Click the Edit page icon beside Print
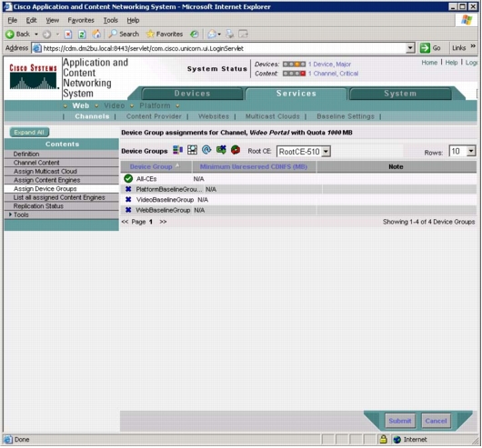This screenshot has height=448, width=482. point(243,35)
